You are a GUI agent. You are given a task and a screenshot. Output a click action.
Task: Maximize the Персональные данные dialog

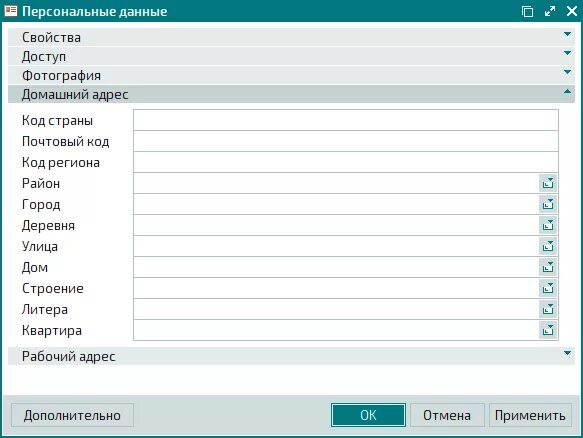pos(550,11)
